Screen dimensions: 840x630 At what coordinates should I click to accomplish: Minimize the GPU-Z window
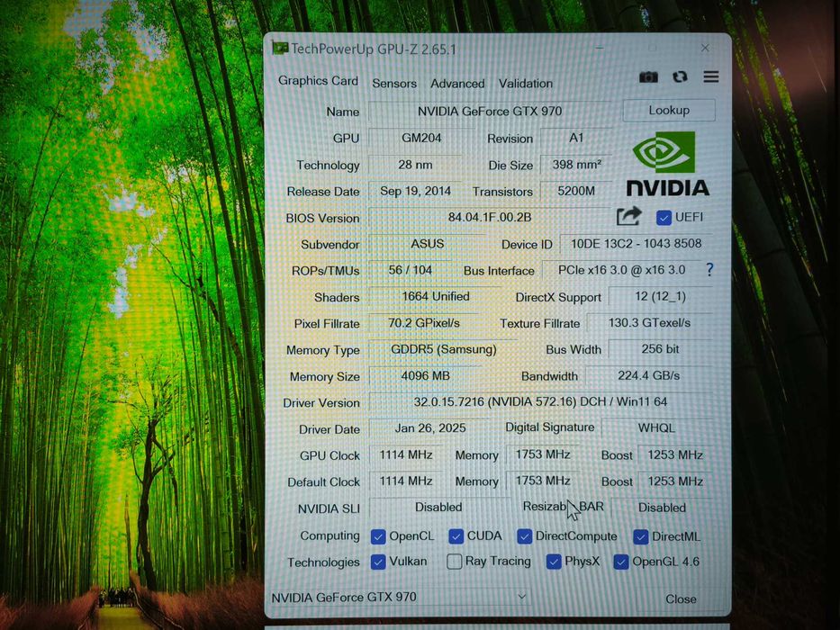600,48
